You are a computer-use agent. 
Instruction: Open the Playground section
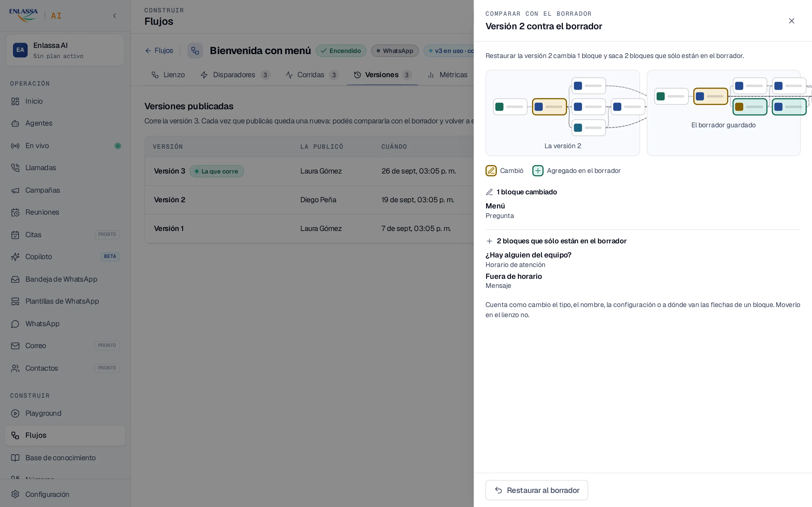(65, 413)
